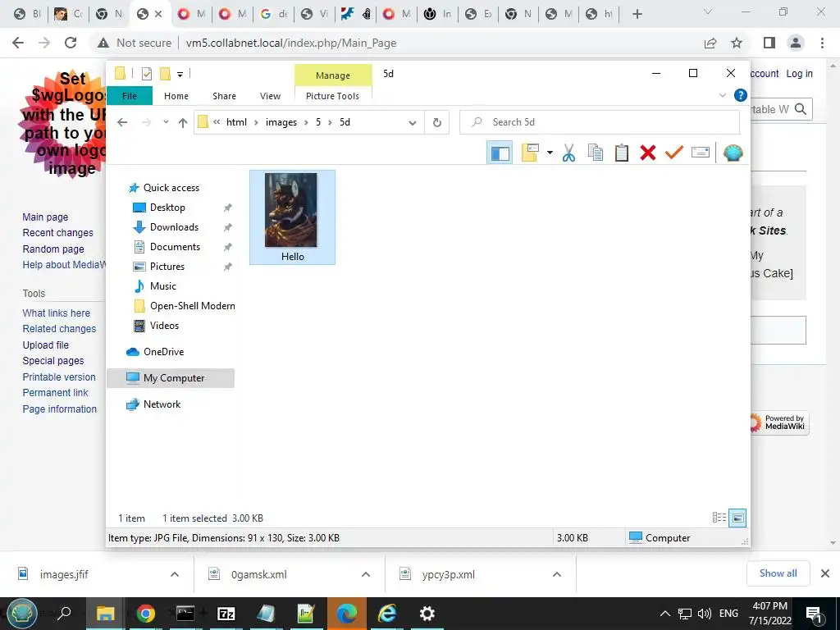840x630 pixels.
Task: Open 7-Zip from the taskbar
Action: [x=226, y=614]
